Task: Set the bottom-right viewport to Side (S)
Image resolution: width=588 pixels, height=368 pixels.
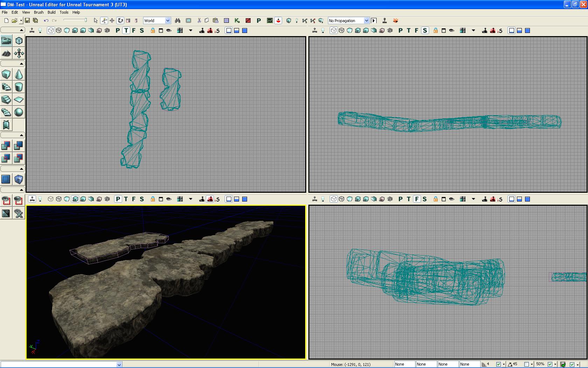Action: point(425,199)
